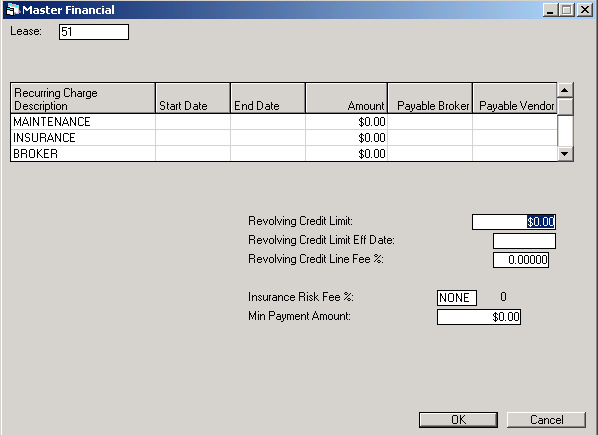Click the Revolving Credit Limit field

pos(514,222)
